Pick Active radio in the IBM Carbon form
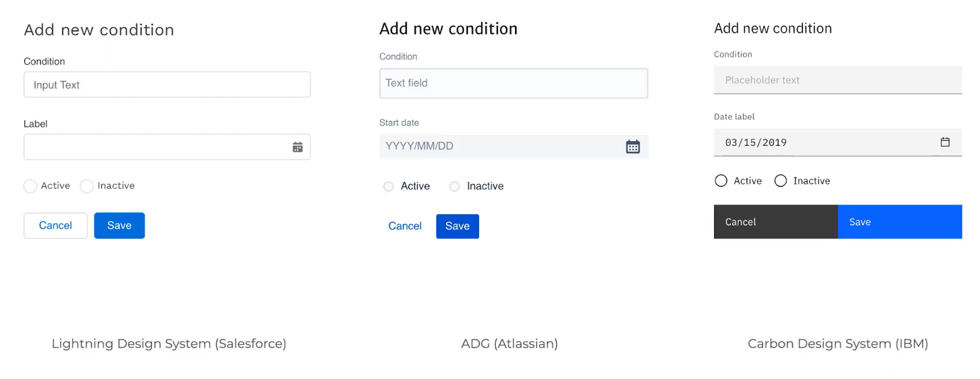The width and height of the screenshot is (980, 379). 721,181
